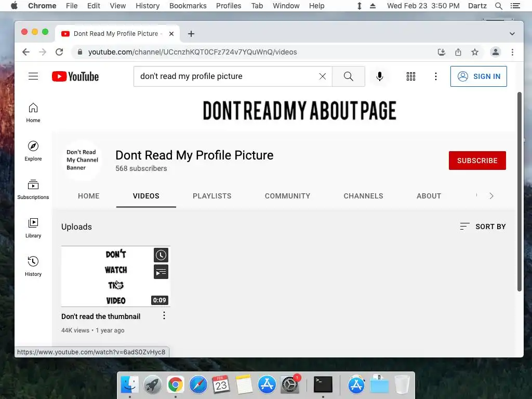Click the share page icon in address bar
The width and height of the screenshot is (532, 399).
(458, 52)
